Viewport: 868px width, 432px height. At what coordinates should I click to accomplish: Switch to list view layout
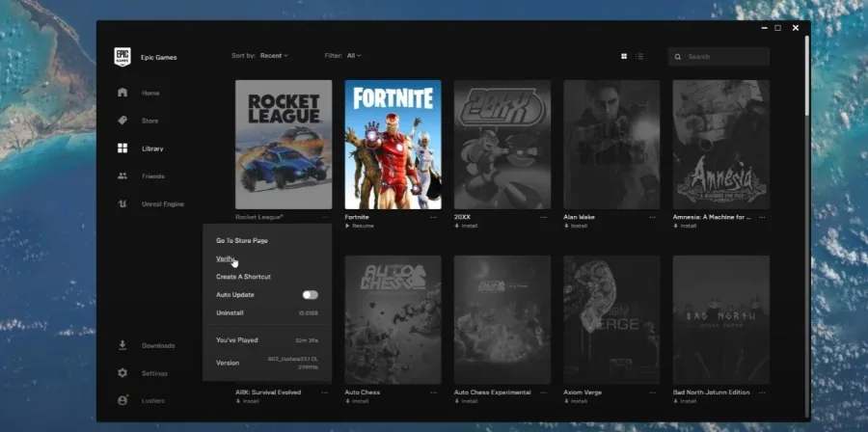coord(639,57)
